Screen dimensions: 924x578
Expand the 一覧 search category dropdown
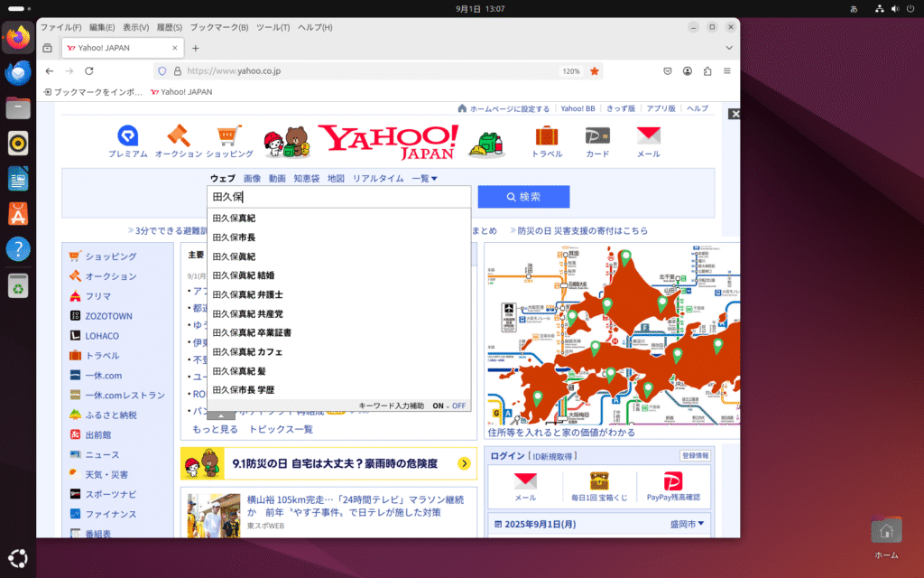424,178
